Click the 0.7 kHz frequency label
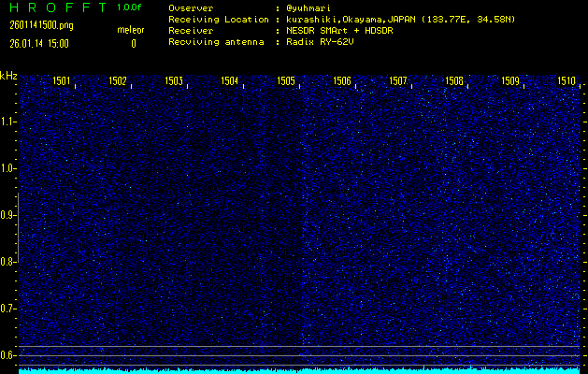Viewport: 588px width, 374px height. (7, 309)
